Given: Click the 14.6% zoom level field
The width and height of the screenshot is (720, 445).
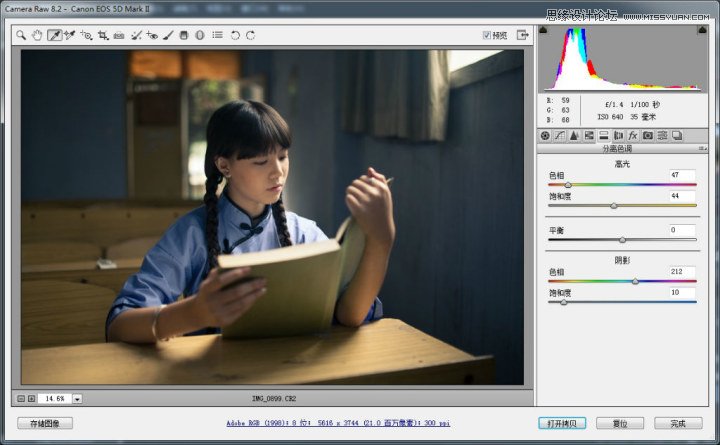Looking at the screenshot, I should tap(55, 399).
